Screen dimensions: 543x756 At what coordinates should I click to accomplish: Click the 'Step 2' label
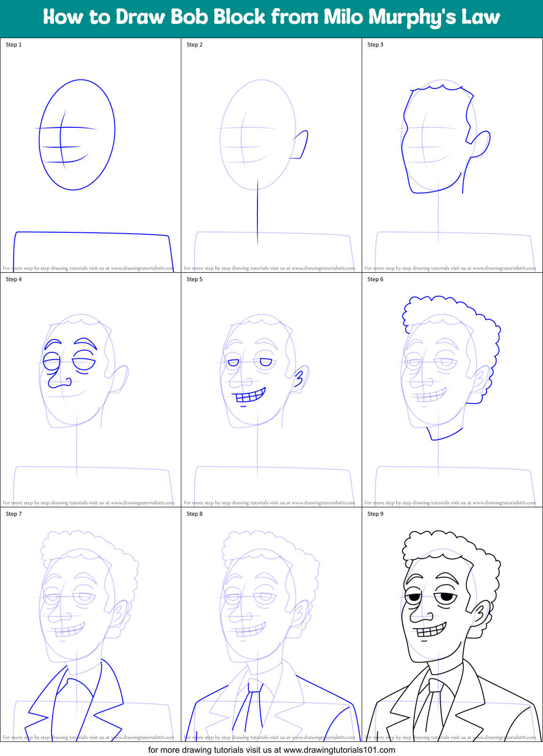[x=194, y=45]
